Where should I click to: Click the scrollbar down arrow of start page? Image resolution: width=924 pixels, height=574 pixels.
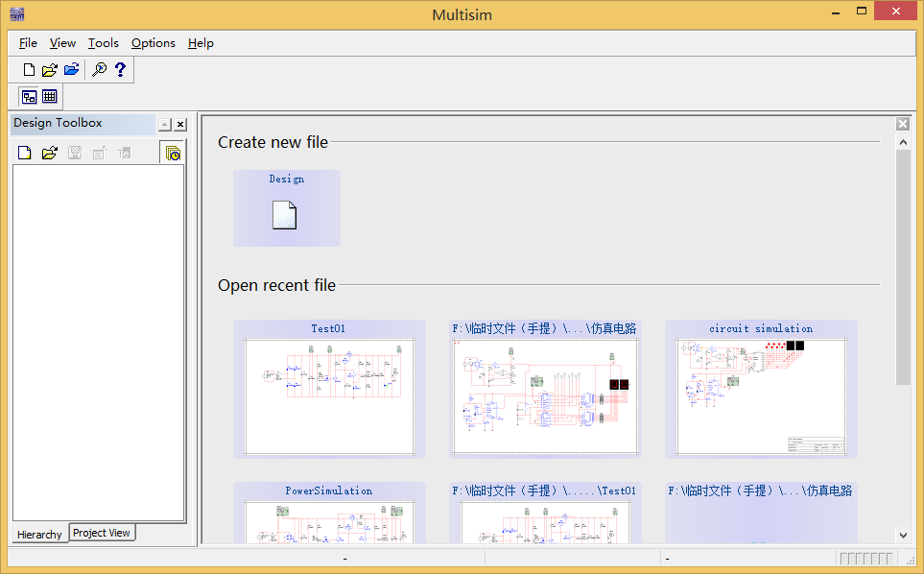point(903,535)
